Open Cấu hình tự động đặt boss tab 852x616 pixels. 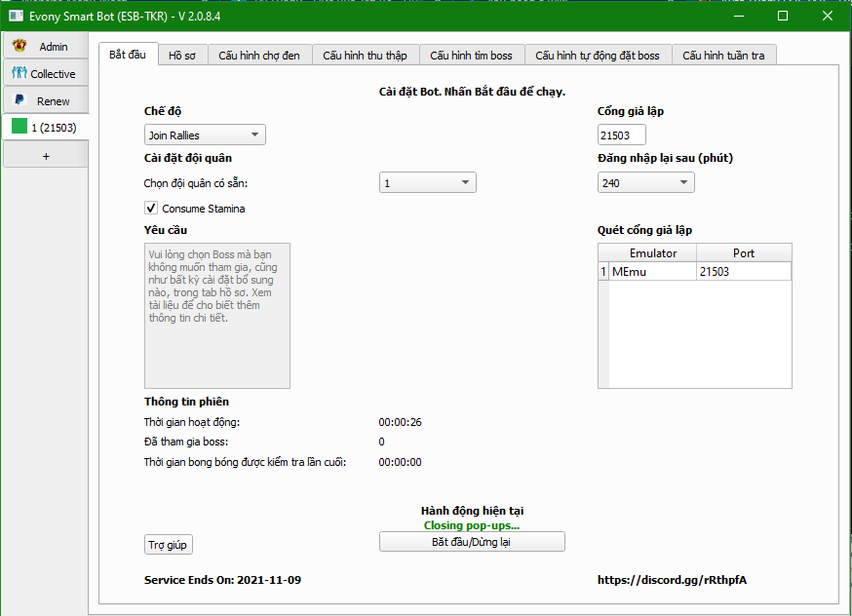click(597, 56)
